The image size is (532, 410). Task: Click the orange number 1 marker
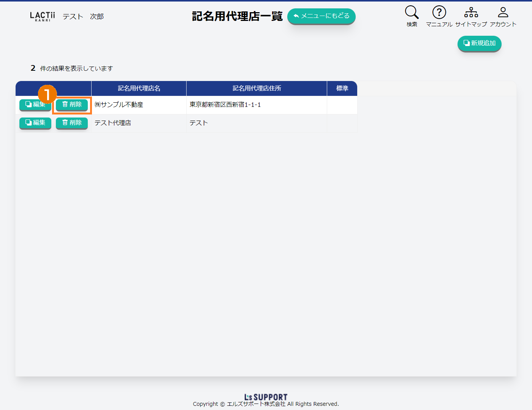(47, 94)
